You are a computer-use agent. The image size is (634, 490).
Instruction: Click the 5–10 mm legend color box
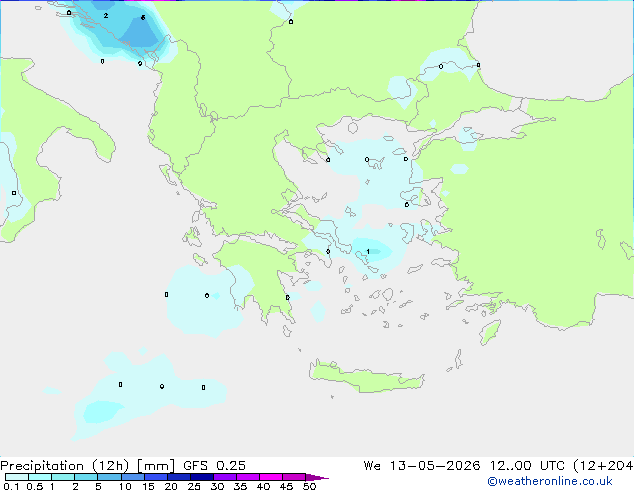click(x=109, y=477)
